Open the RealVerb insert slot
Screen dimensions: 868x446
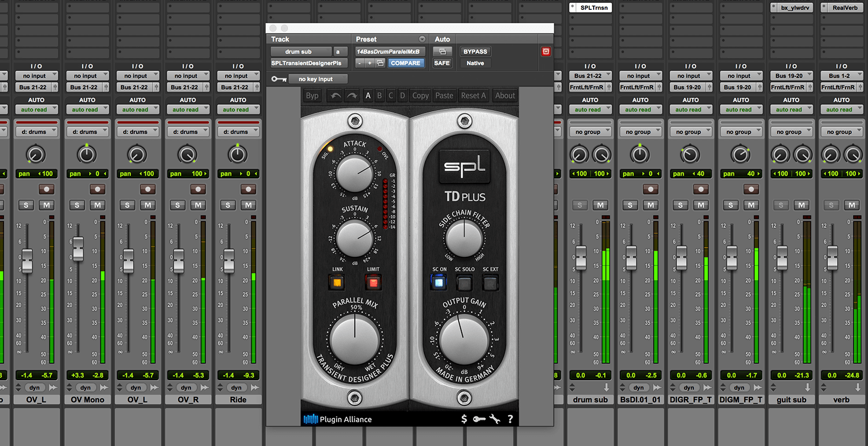842,8
